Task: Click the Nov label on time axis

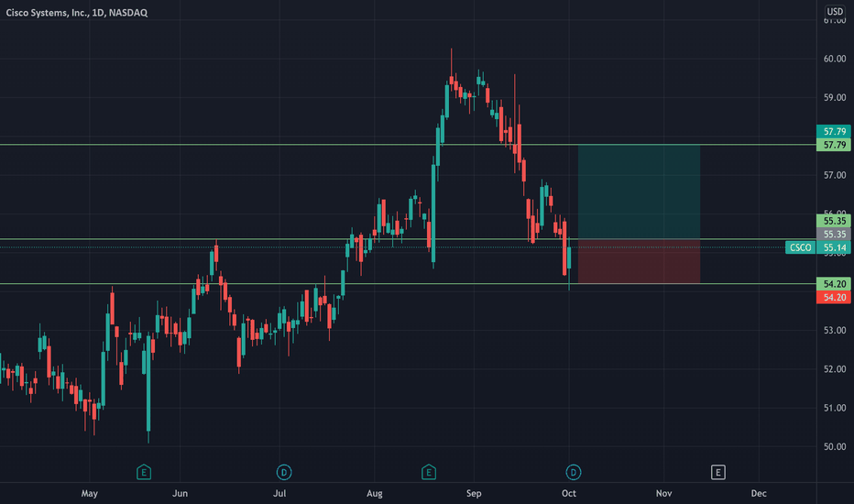Action: click(x=663, y=493)
